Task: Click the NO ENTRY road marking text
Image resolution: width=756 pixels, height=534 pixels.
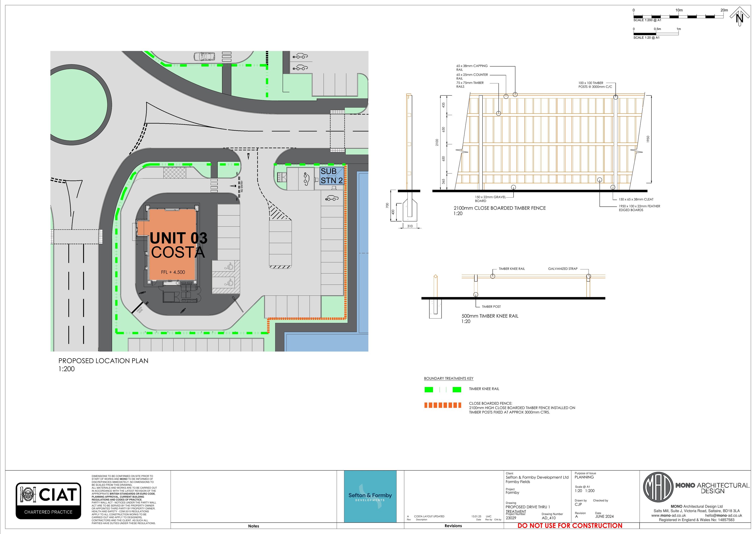Action: click(x=242, y=187)
